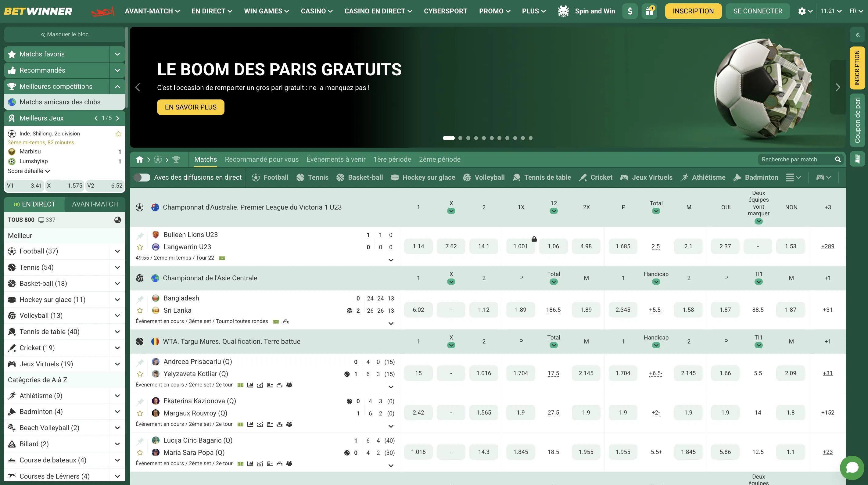
Task: Open Matchs amicaux des clubs competition
Action: (x=64, y=102)
